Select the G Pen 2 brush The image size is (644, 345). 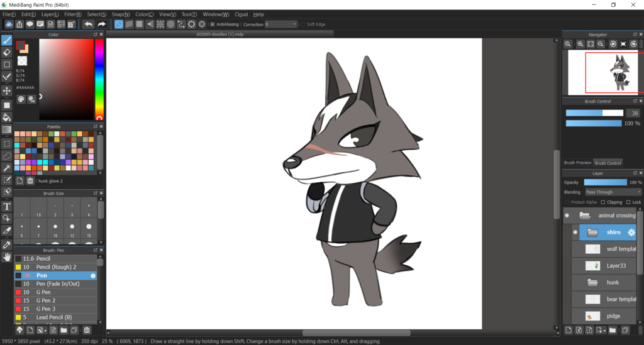pos(55,300)
